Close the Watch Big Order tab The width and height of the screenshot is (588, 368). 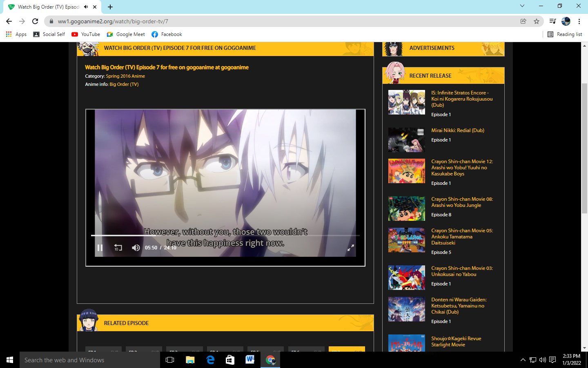pos(95,7)
